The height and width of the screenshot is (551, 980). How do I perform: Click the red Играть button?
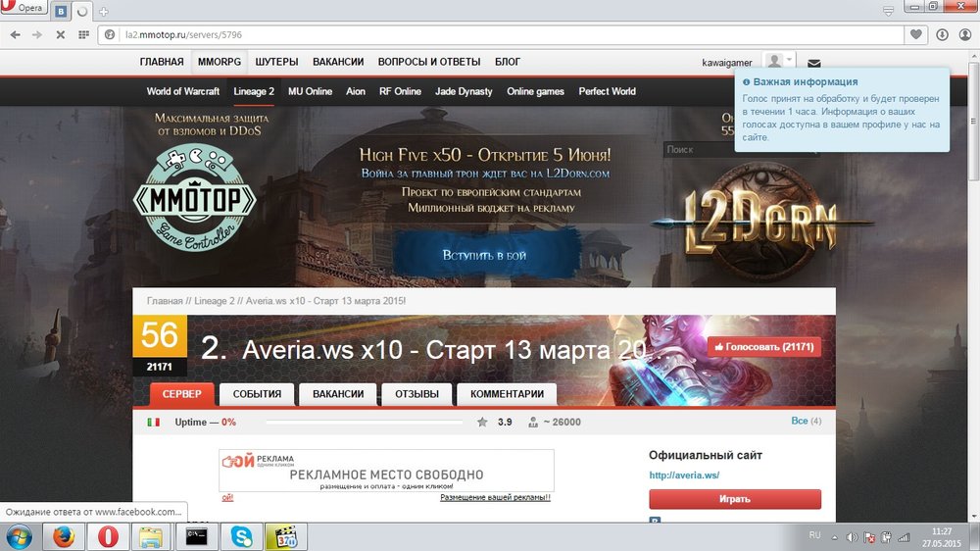pos(734,499)
